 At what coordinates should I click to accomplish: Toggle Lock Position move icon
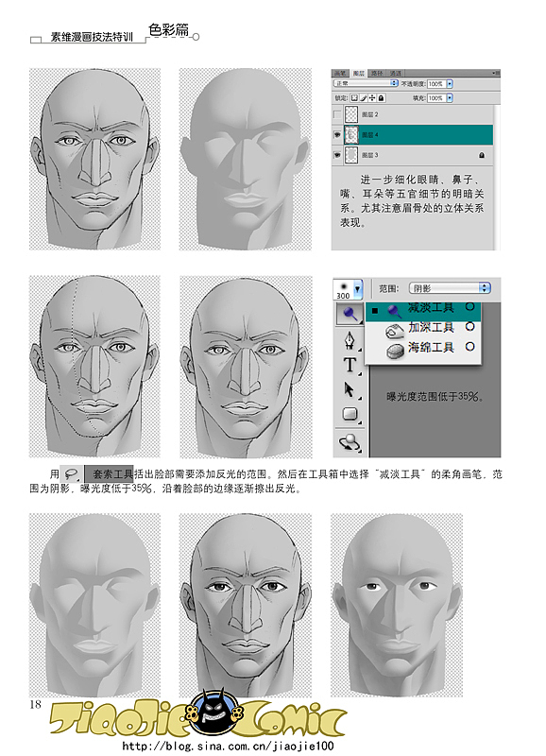[372, 98]
